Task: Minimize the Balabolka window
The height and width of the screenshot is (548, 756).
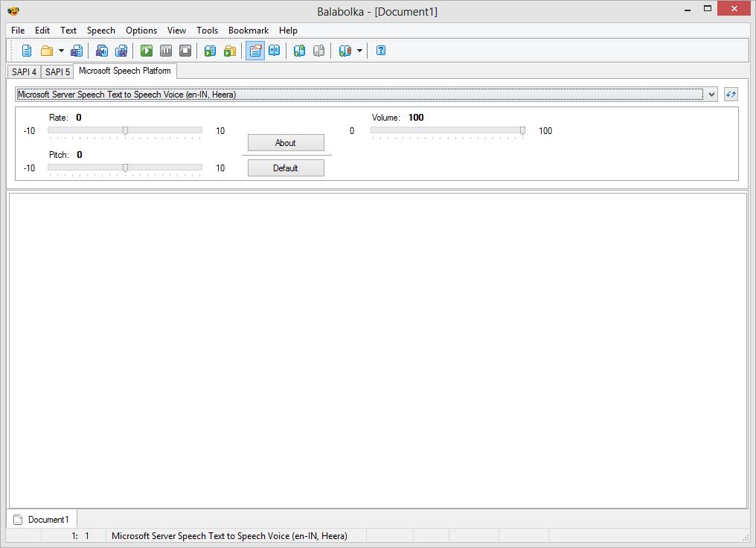Action: (688, 9)
